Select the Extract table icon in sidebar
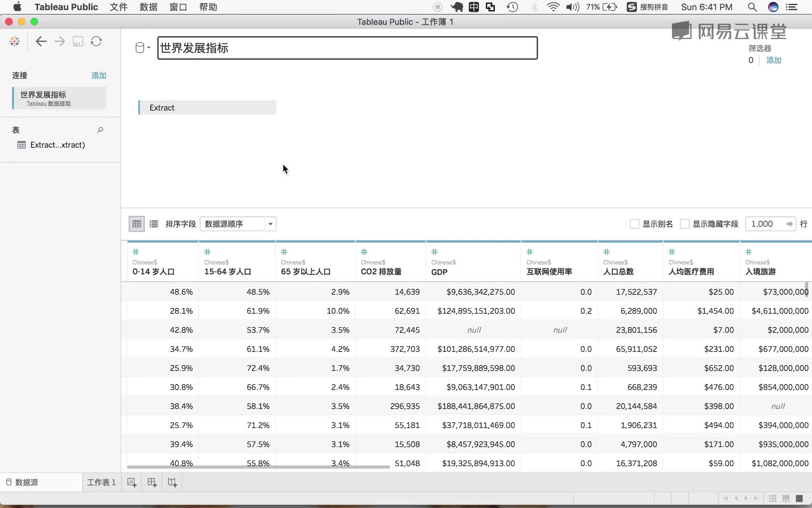812x508 pixels. (22, 145)
